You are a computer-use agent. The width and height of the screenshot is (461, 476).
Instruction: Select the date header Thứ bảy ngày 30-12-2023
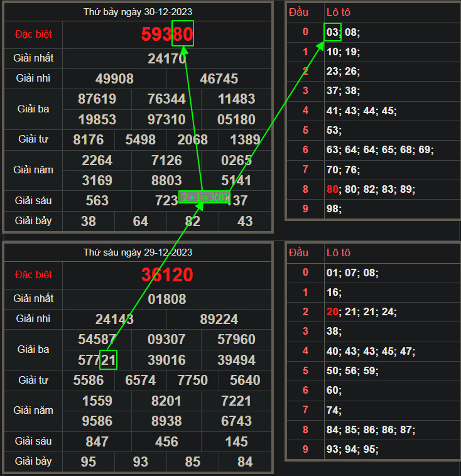(138, 12)
